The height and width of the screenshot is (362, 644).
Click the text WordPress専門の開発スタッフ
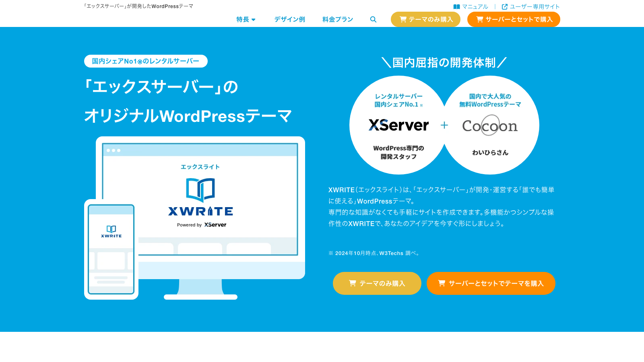398,152
